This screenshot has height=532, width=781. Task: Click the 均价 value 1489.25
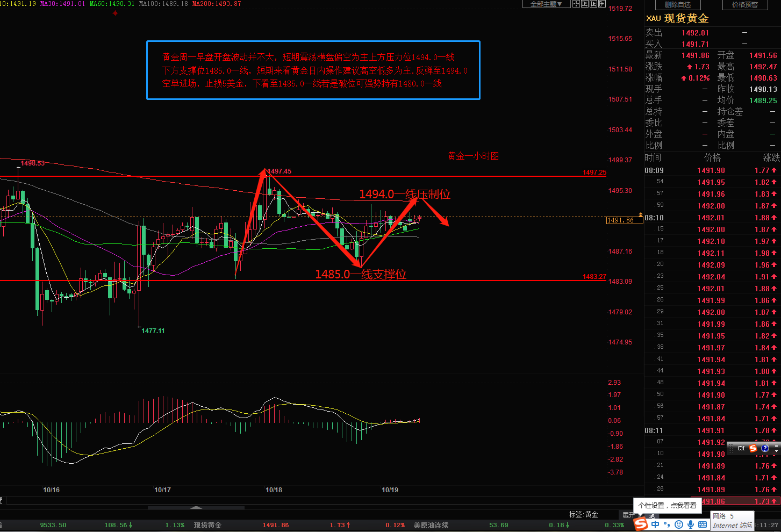(x=763, y=100)
